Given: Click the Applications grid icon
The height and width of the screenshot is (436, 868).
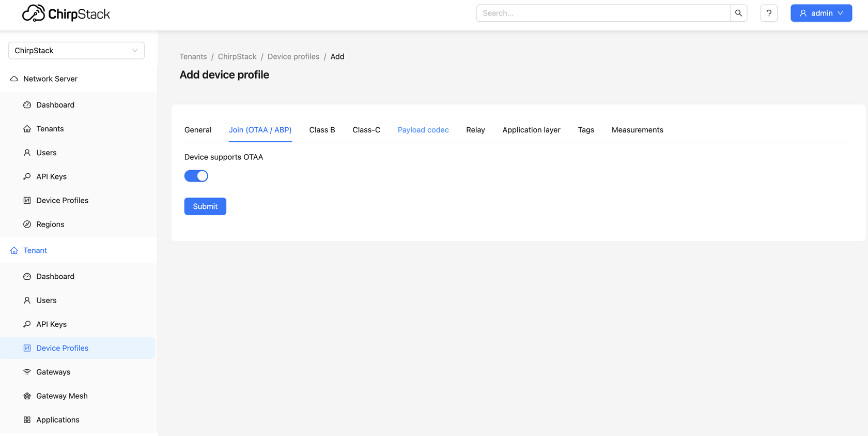Looking at the screenshot, I should click(27, 419).
